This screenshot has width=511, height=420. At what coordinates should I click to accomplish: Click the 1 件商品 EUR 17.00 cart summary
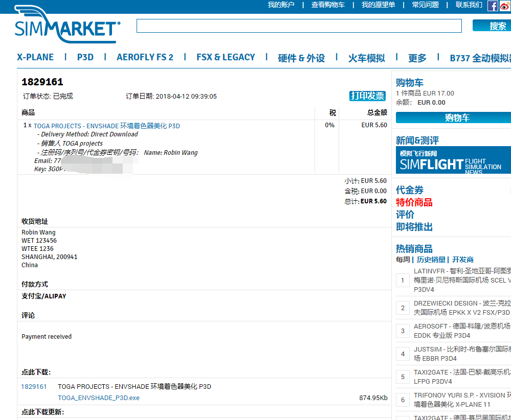425,94
